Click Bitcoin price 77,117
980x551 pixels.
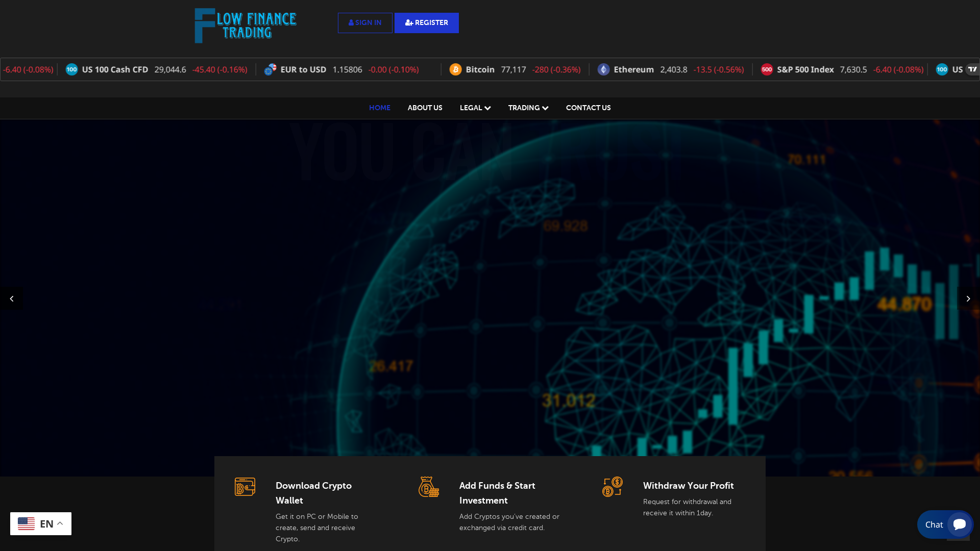pos(513,69)
